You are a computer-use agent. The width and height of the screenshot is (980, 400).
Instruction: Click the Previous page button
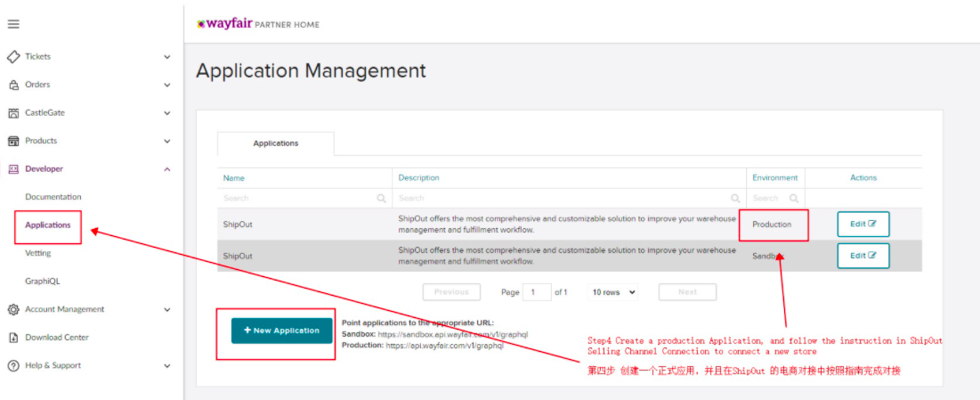pyautogui.click(x=451, y=292)
